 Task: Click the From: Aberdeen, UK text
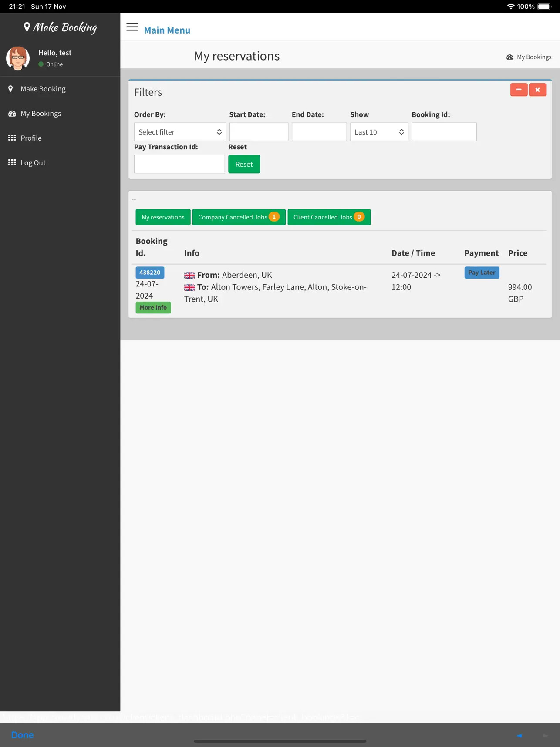pyautogui.click(x=234, y=275)
